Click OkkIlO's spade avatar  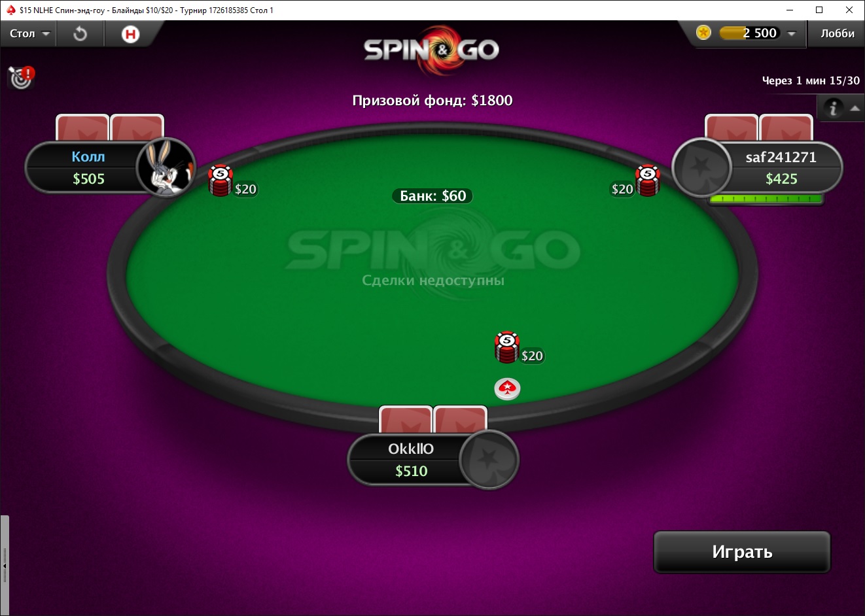[488, 459]
